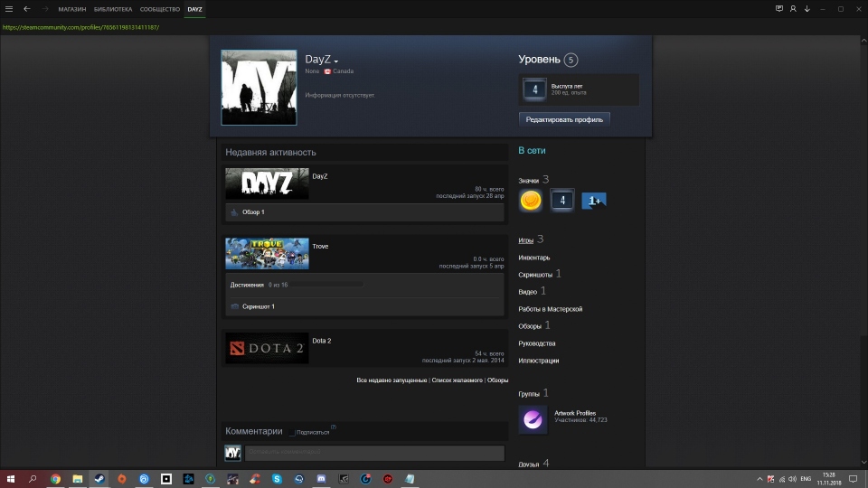Click the Steam taskbar icon
The width and height of the screenshot is (868, 488).
pos(99,479)
